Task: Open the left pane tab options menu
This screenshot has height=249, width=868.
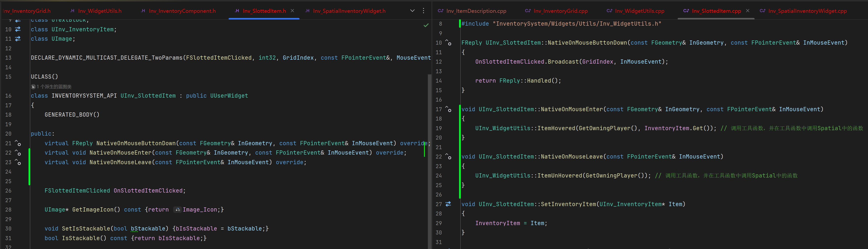Action: pos(424,11)
